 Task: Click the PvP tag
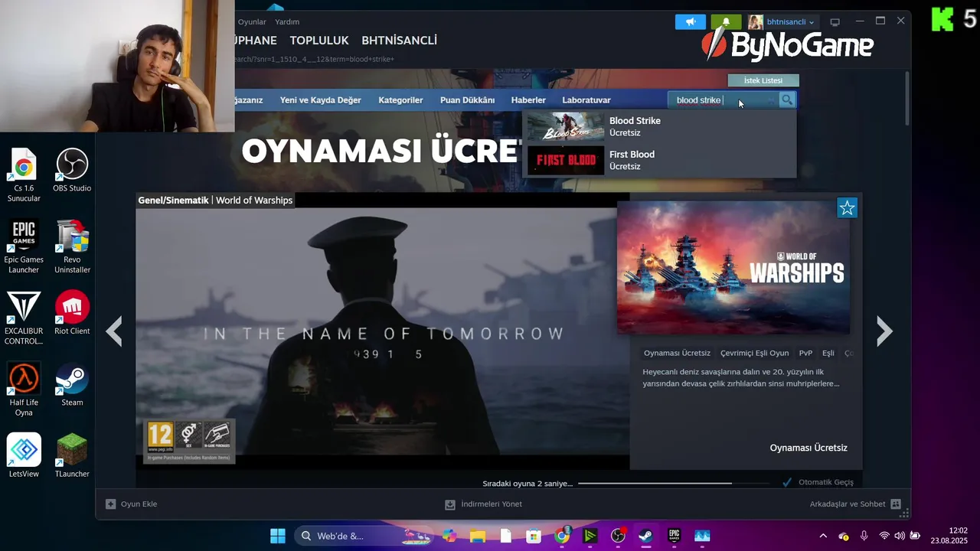pos(805,353)
